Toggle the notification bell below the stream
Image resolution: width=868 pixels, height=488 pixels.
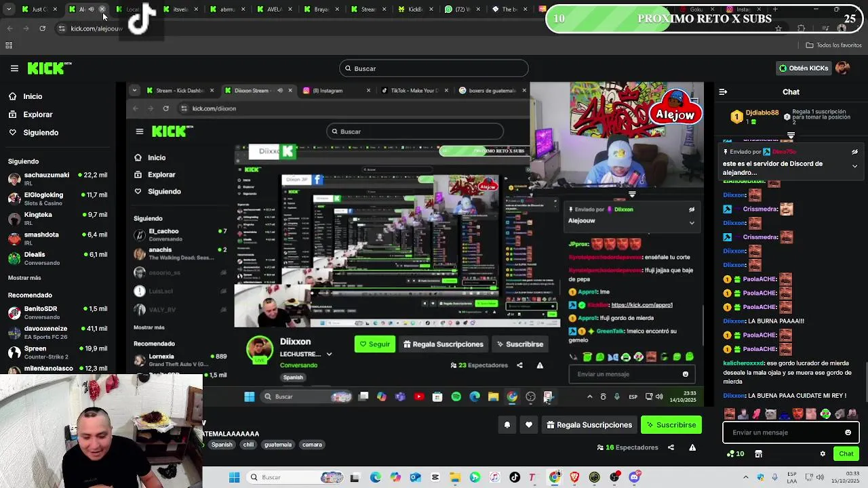coord(507,425)
